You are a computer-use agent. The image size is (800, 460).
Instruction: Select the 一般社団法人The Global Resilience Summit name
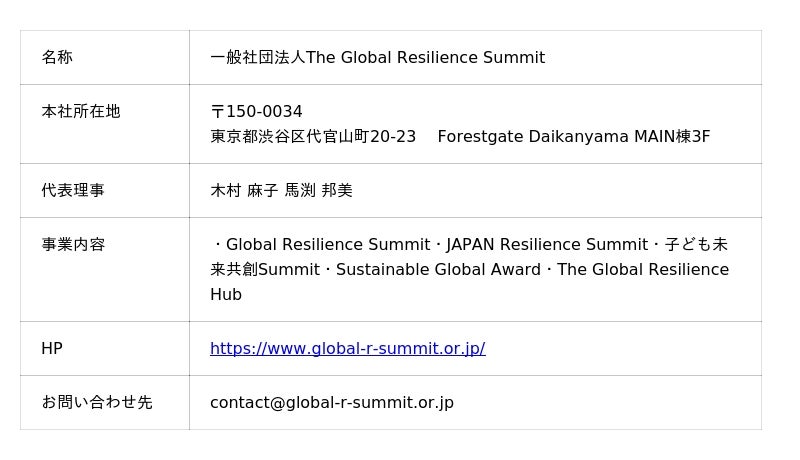pyautogui.click(x=377, y=58)
